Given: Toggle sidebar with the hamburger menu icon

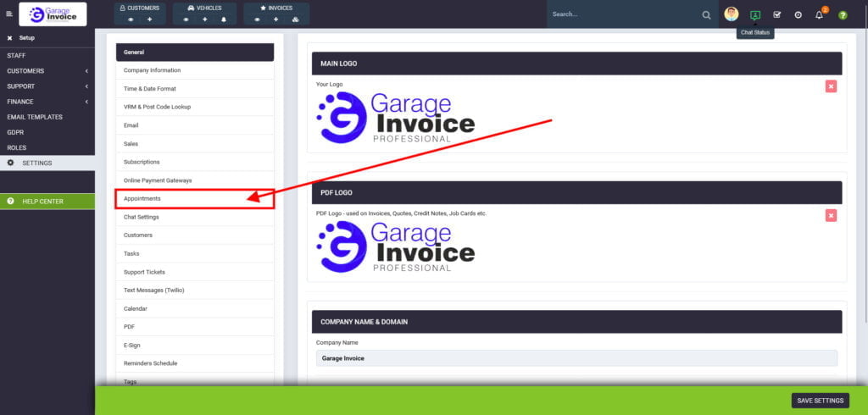Looking at the screenshot, I should [8, 14].
